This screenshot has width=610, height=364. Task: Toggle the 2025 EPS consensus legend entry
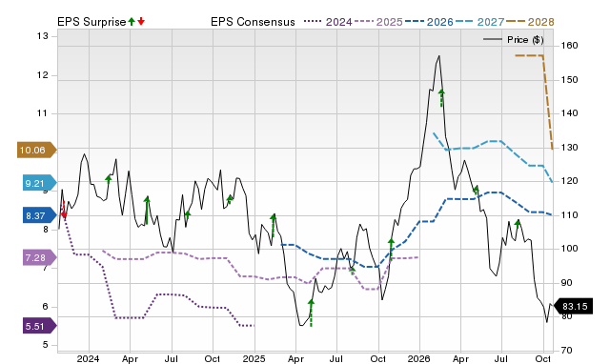point(378,22)
